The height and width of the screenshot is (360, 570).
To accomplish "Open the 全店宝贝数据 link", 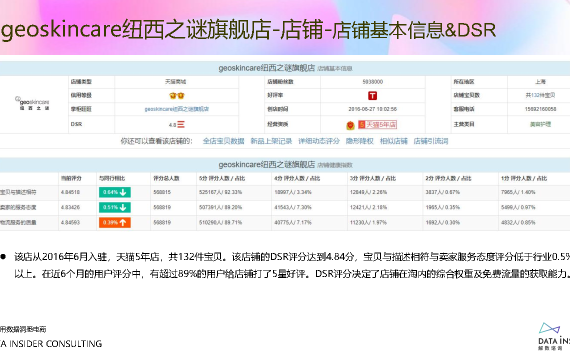I will (x=224, y=141).
